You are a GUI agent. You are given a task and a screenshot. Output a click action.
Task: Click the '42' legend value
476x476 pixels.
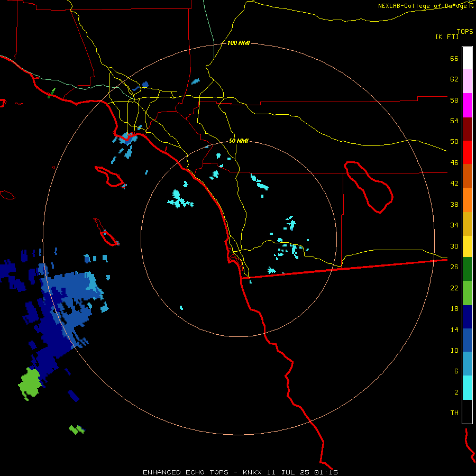point(454,184)
